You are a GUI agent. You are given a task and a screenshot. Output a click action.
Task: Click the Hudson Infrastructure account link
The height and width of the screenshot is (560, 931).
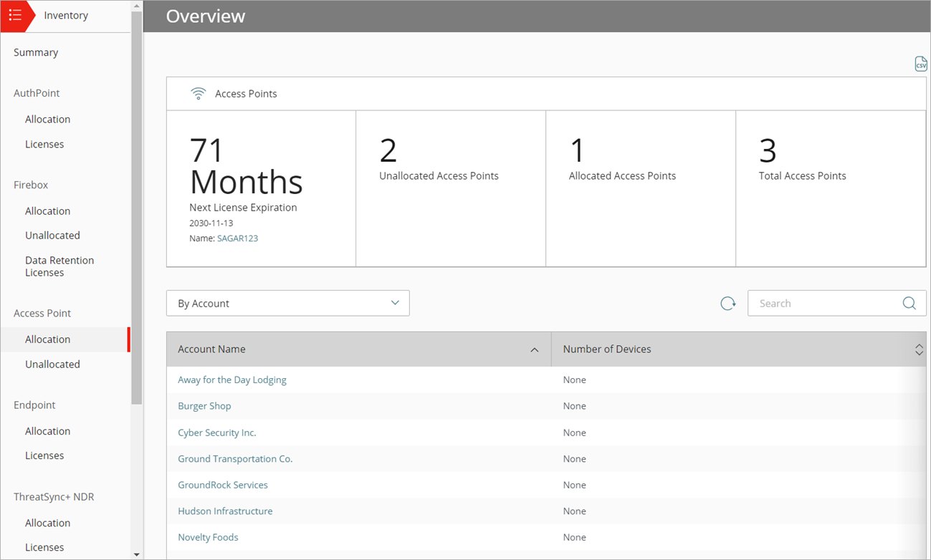coord(225,511)
